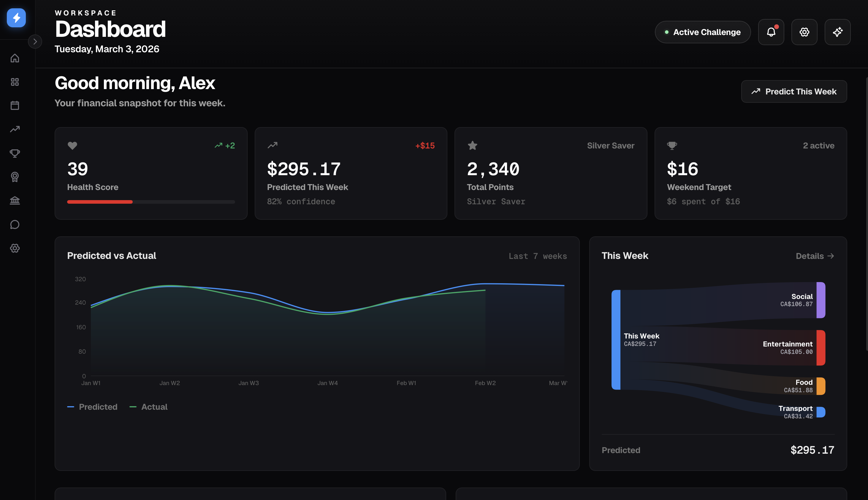The image size is (868, 500).
Task: Click the Predict This Week button
Action: (x=794, y=91)
